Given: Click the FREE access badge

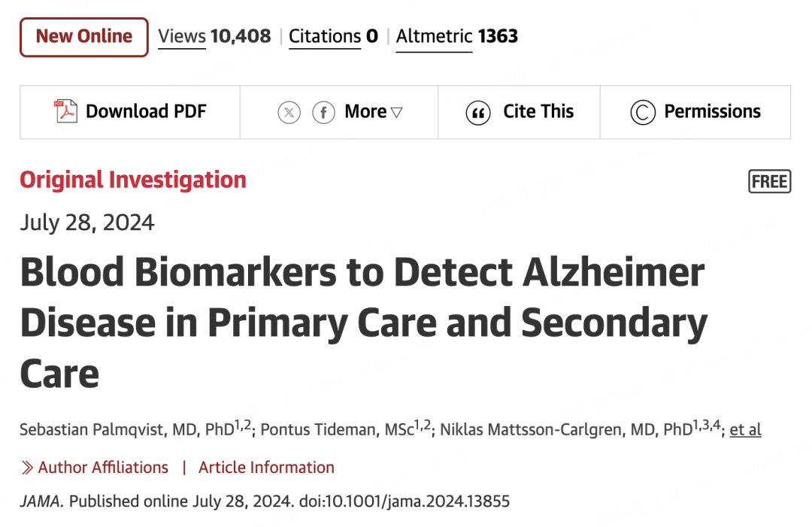Looking at the screenshot, I should click(769, 181).
